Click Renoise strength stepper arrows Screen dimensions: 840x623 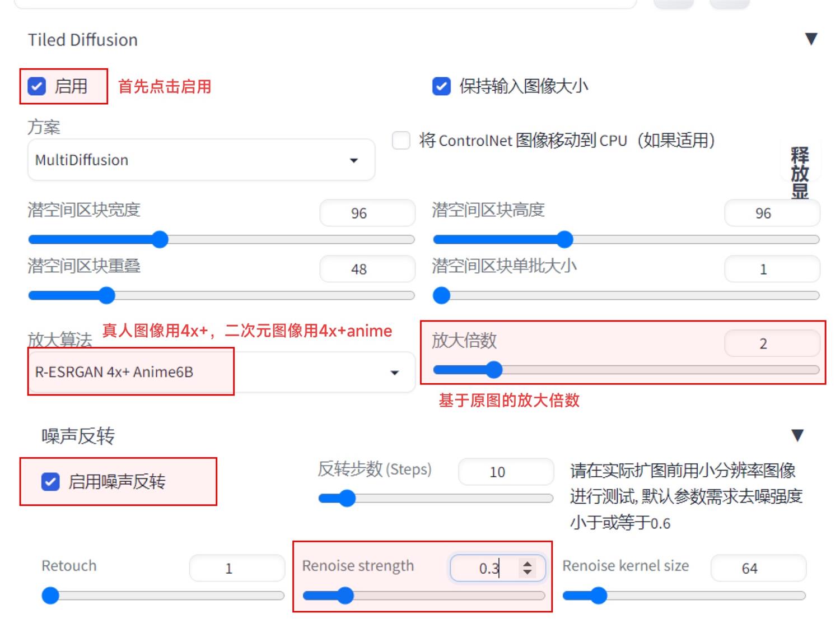coord(527,569)
